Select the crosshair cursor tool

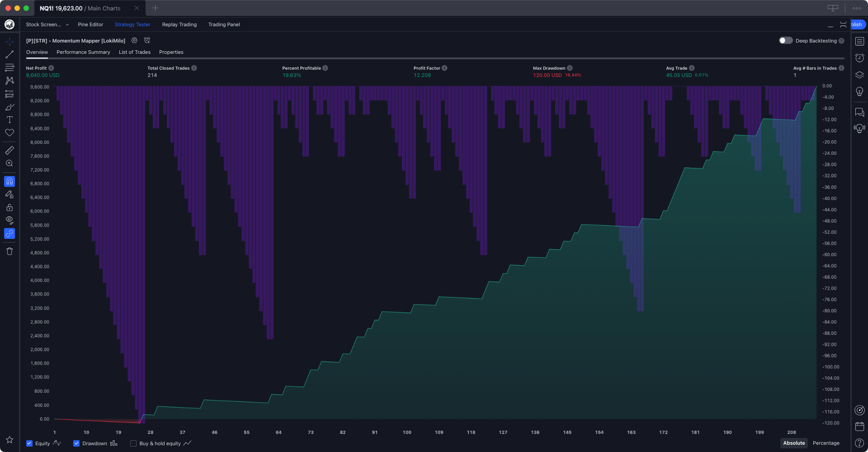click(x=9, y=42)
